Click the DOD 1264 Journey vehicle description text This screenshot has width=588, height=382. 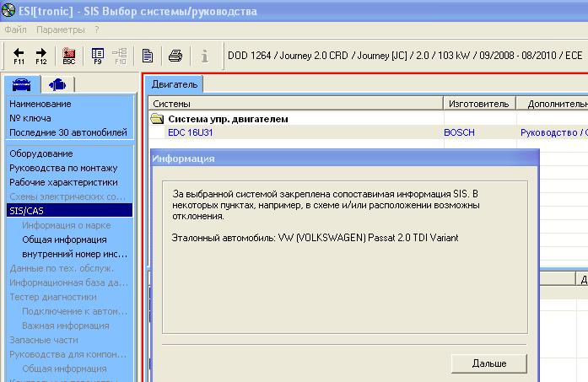[405, 56]
